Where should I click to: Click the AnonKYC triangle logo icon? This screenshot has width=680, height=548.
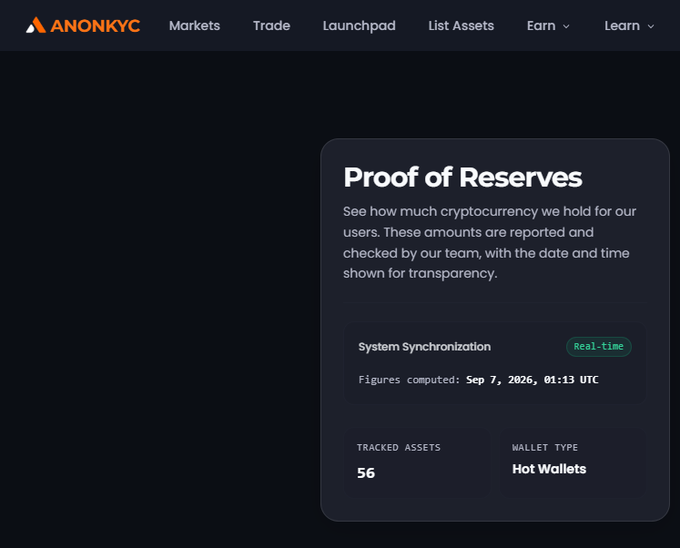point(36,25)
